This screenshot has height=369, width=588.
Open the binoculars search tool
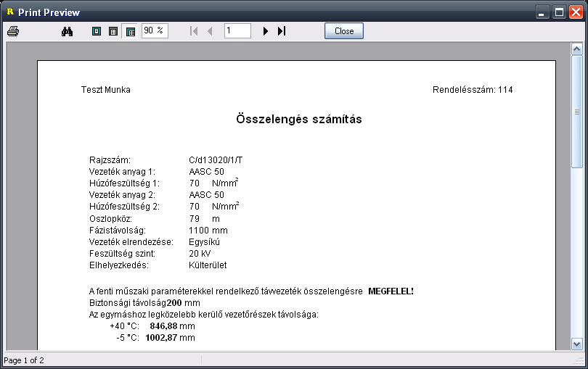[x=67, y=31]
